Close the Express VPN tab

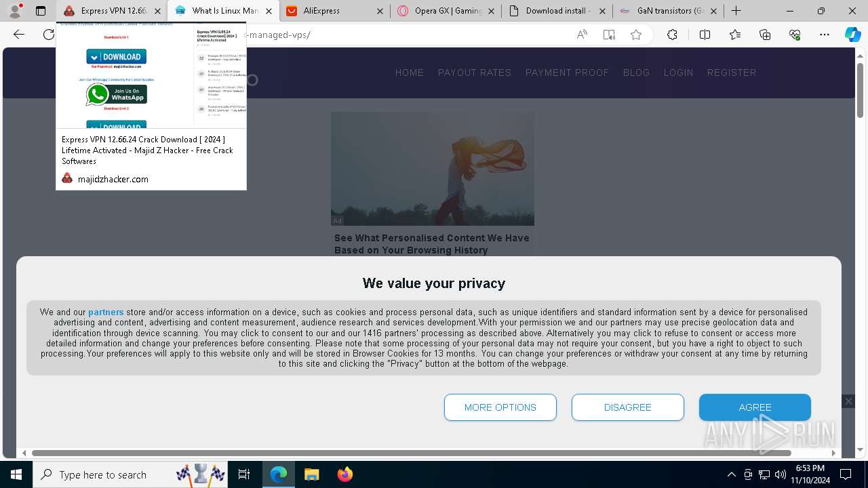point(157,11)
